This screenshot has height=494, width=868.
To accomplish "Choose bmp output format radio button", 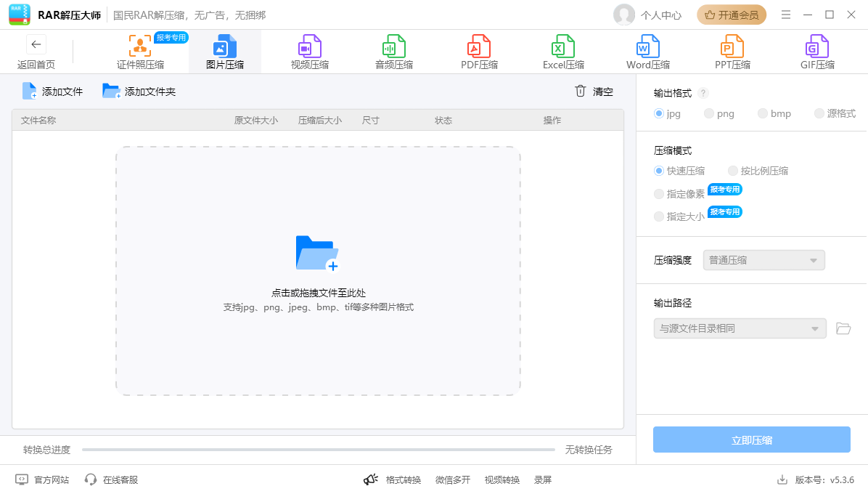I will (762, 113).
